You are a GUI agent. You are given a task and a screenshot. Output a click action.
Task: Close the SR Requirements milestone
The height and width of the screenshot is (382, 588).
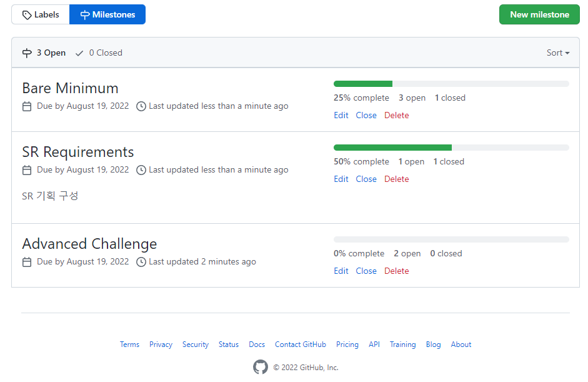tap(366, 179)
